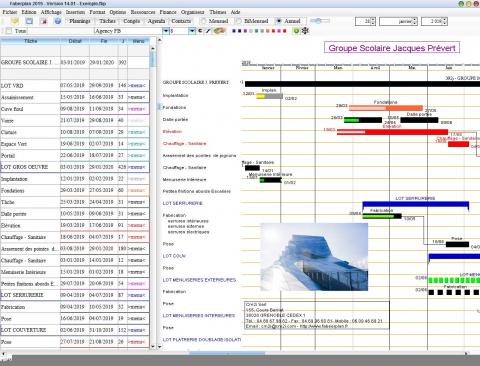Click the company address text box
Viewport: 480px width, 366px height.
click(317, 315)
